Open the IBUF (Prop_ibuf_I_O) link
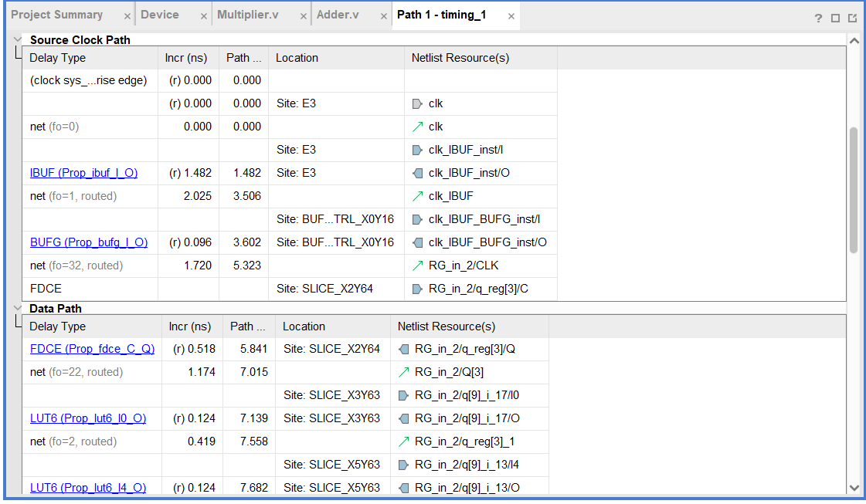 (83, 173)
